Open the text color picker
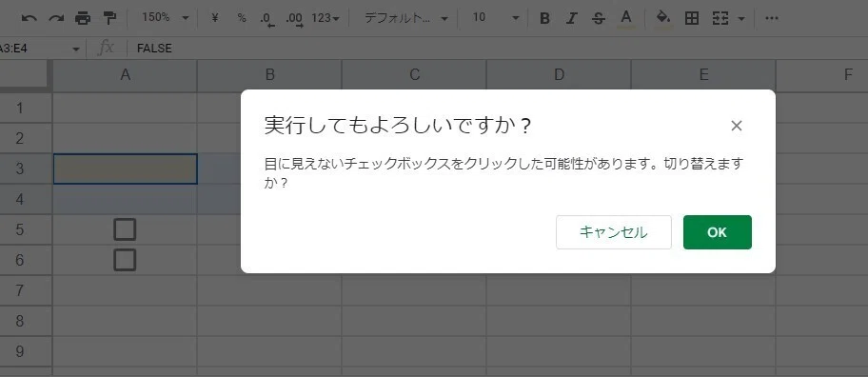 click(x=625, y=18)
